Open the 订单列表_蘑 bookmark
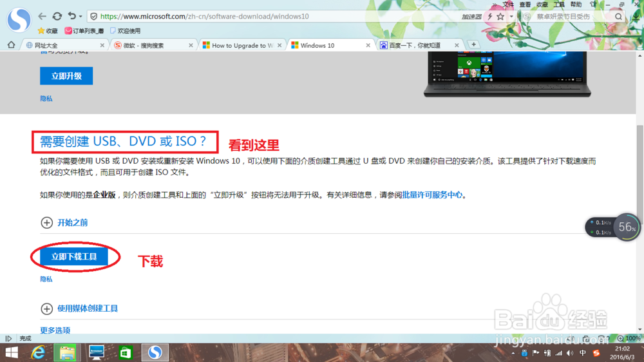 (x=84, y=31)
